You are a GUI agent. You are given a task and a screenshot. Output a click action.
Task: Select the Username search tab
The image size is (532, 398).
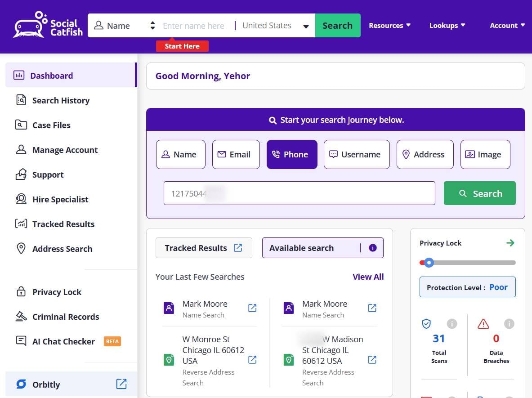[x=357, y=154]
